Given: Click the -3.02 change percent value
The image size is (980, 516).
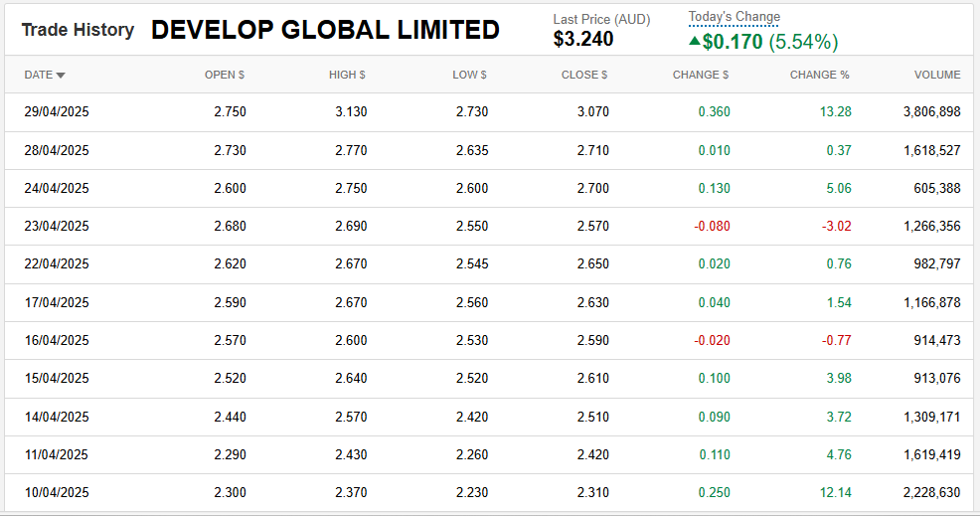Looking at the screenshot, I should [x=836, y=226].
